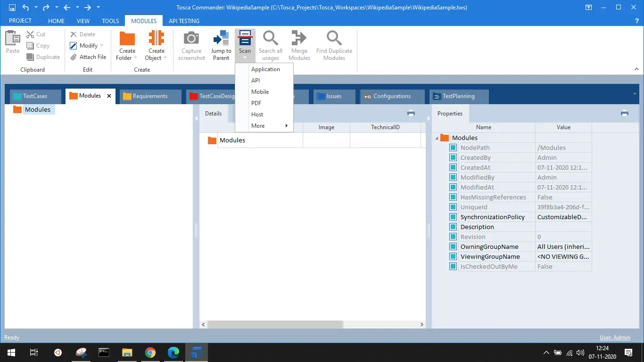This screenshot has width=644, height=362.
Task: Click the Search all usages icon
Action: click(270, 39)
